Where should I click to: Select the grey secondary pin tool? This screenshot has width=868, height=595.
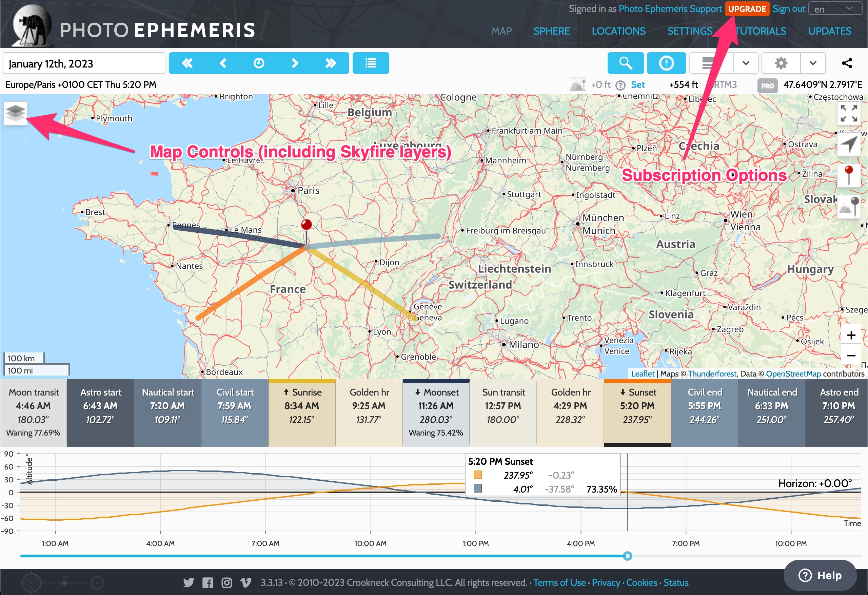point(849,207)
